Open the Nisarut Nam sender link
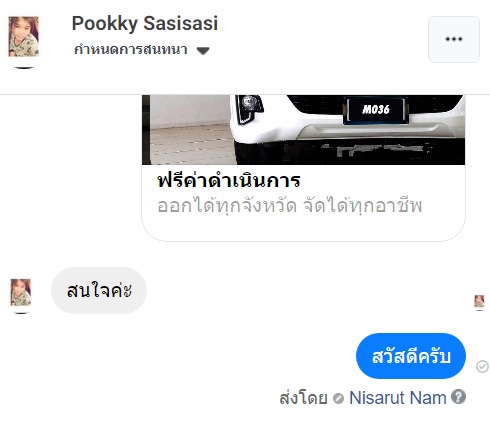 (x=398, y=397)
